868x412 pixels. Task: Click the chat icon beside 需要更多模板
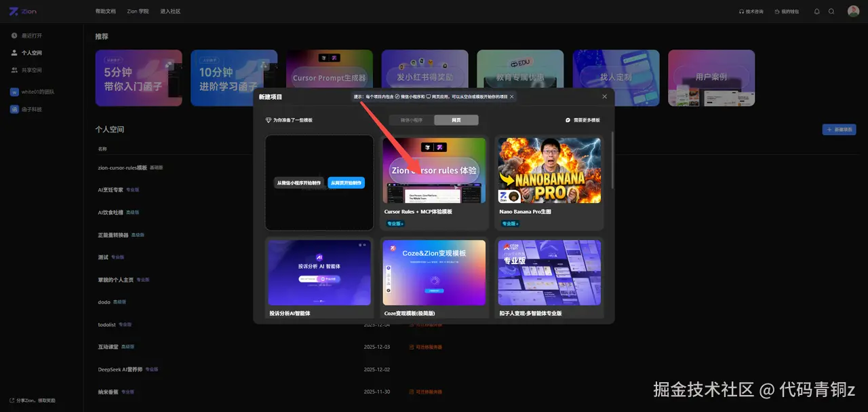tap(568, 120)
